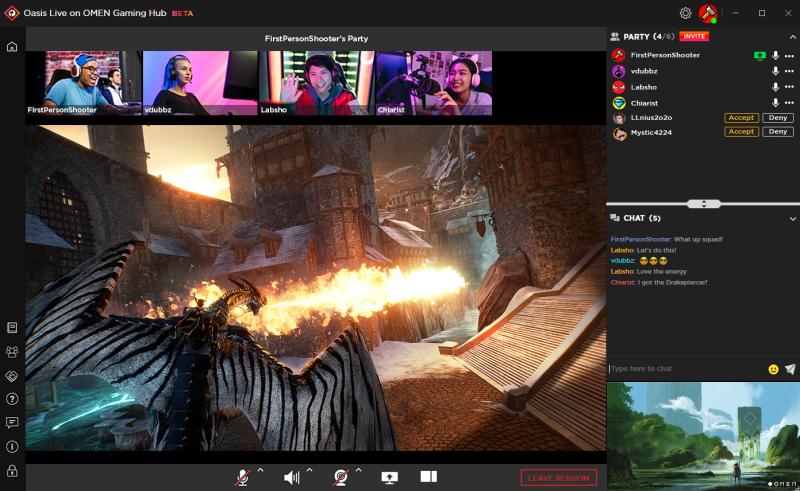This screenshot has height=491, width=800.
Task: Open settings with the gear icon
Action: point(685,13)
